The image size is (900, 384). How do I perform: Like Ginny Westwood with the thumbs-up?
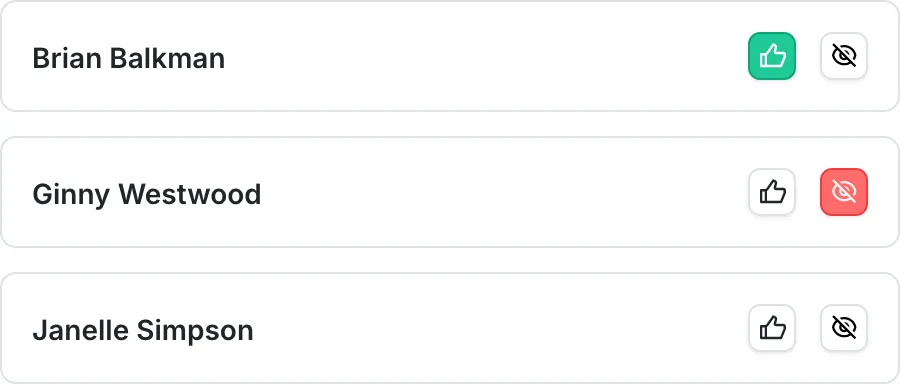pyautogui.click(x=771, y=192)
